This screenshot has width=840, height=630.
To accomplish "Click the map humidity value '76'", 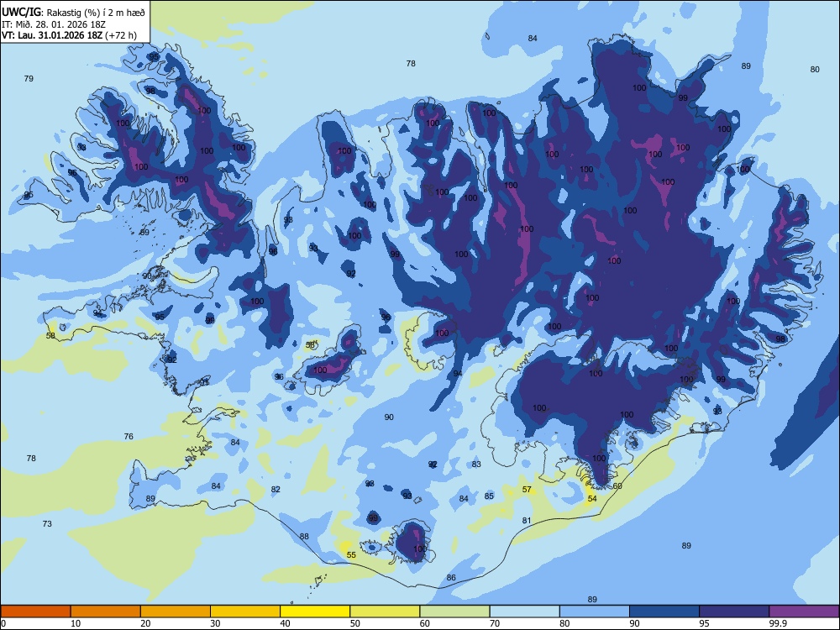I will pos(129,436).
